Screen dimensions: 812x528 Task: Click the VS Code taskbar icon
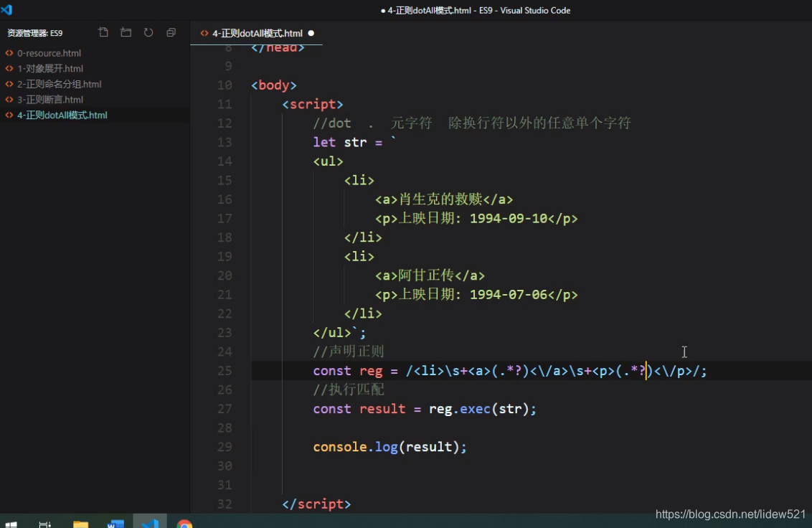[150, 522]
